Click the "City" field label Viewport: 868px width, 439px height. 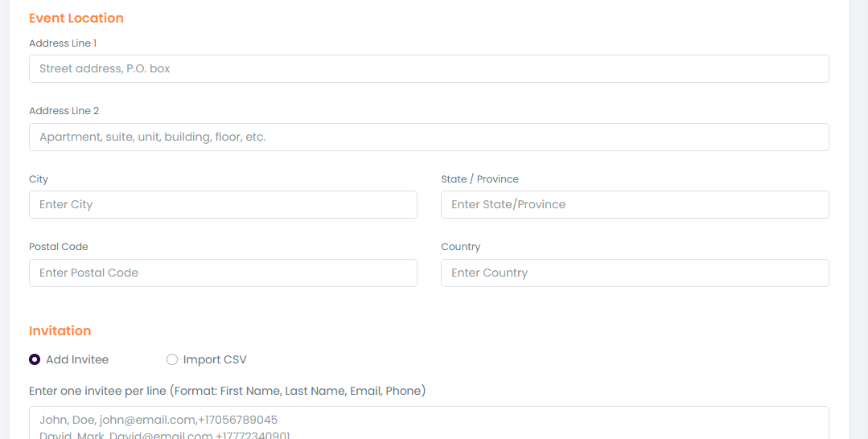point(39,178)
